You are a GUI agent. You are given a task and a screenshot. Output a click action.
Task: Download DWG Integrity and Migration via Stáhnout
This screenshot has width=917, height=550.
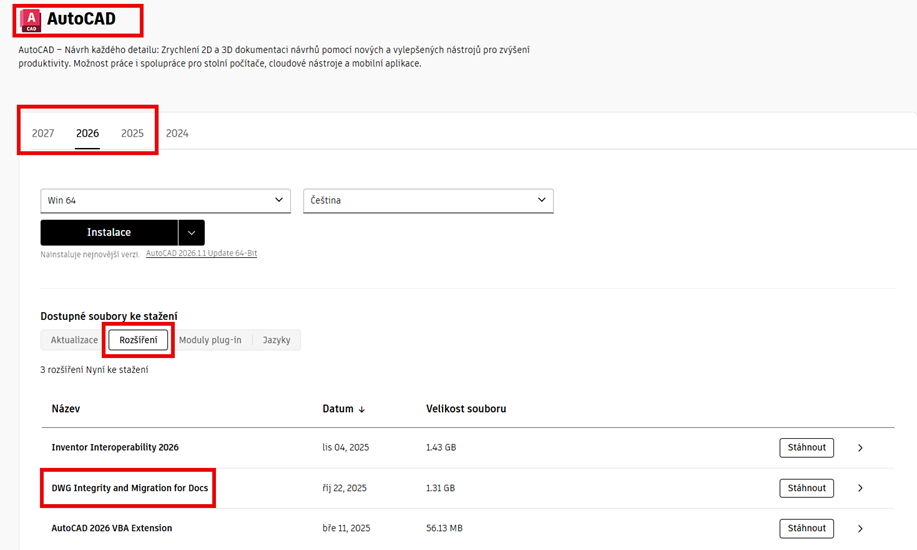point(806,488)
